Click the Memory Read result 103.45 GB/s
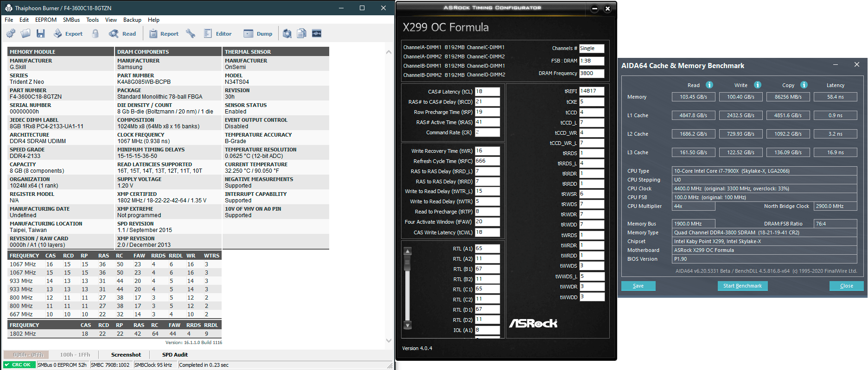 [x=694, y=97]
